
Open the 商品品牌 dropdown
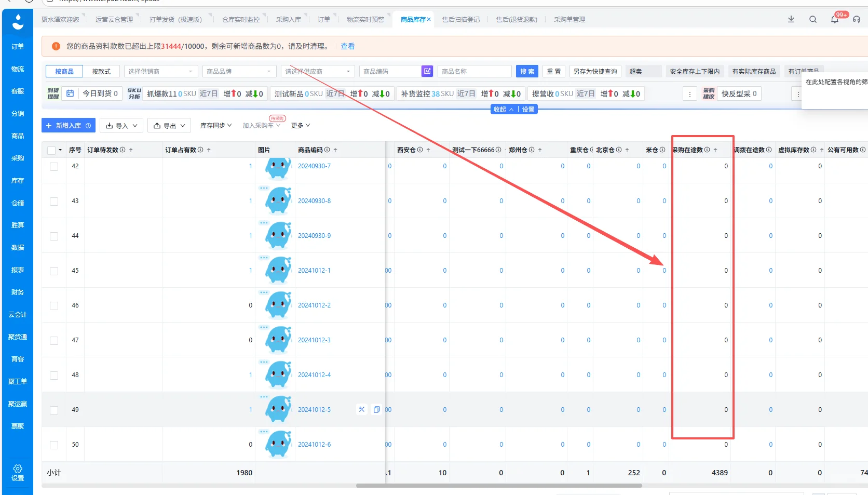239,71
